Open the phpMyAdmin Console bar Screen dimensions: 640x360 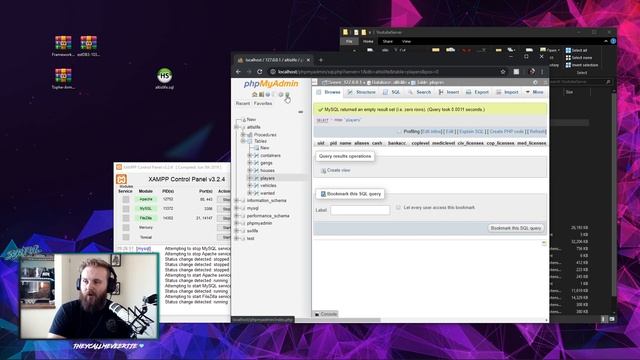(x=326, y=314)
